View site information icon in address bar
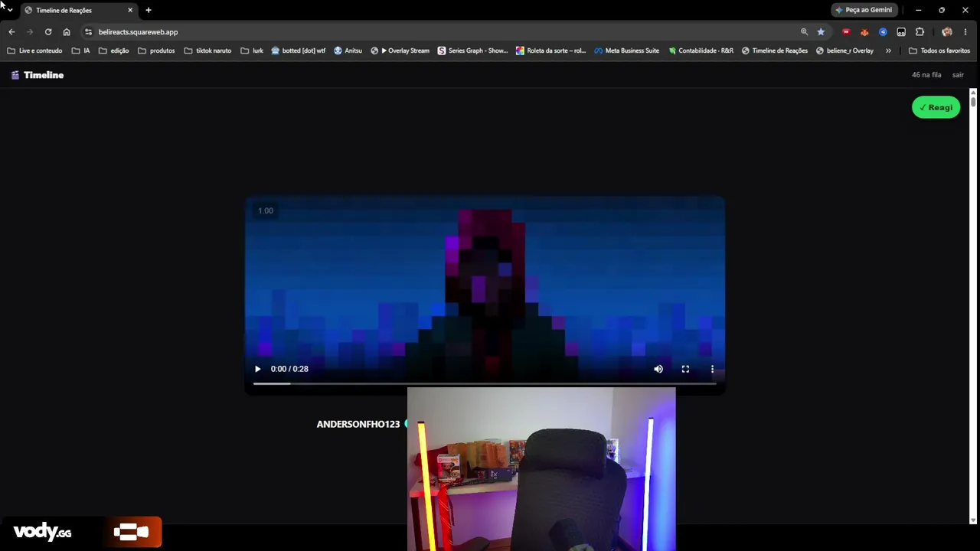The width and height of the screenshot is (980, 551). point(88,32)
